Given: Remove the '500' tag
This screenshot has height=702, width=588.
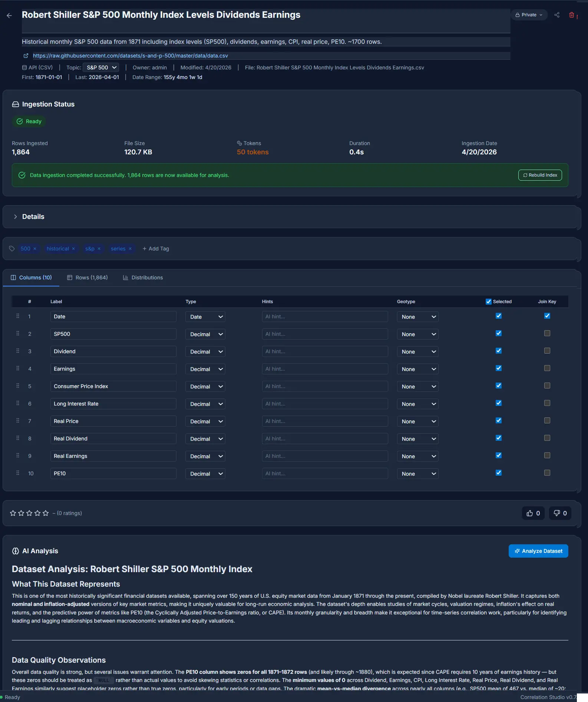Looking at the screenshot, I should point(35,249).
